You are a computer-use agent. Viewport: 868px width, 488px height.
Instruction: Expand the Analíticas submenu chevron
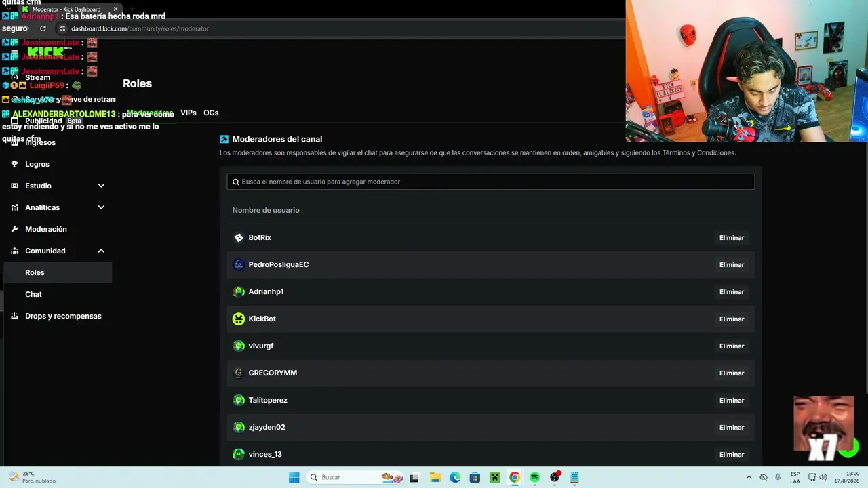(x=101, y=207)
